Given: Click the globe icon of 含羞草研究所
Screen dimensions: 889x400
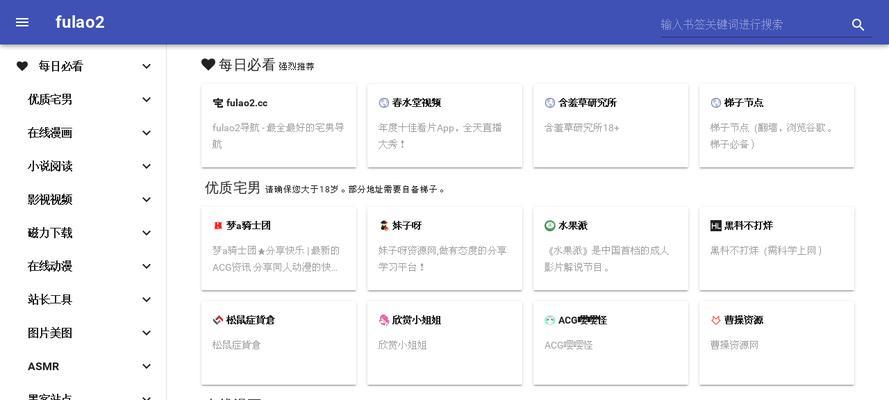Looking at the screenshot, I should [x=549, y=103].
